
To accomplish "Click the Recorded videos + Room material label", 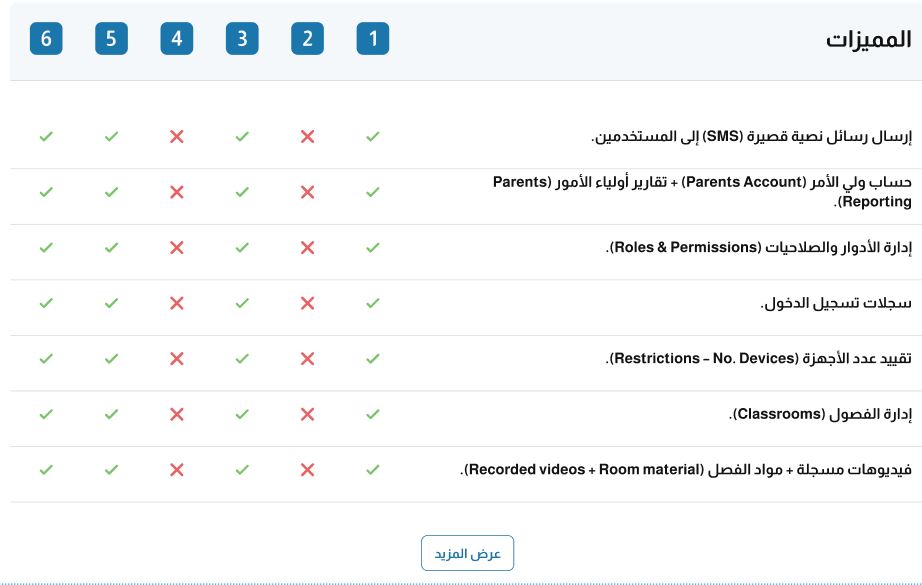I will (686, 470).
